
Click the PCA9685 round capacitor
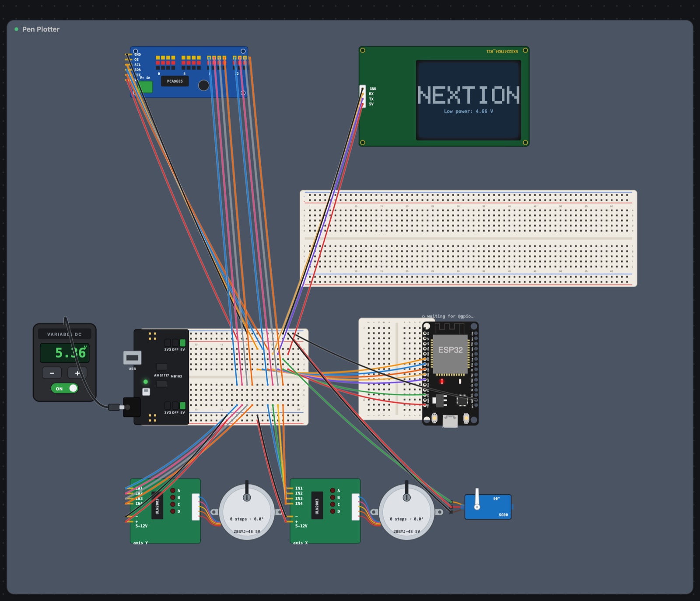click(x=203, y=85)
